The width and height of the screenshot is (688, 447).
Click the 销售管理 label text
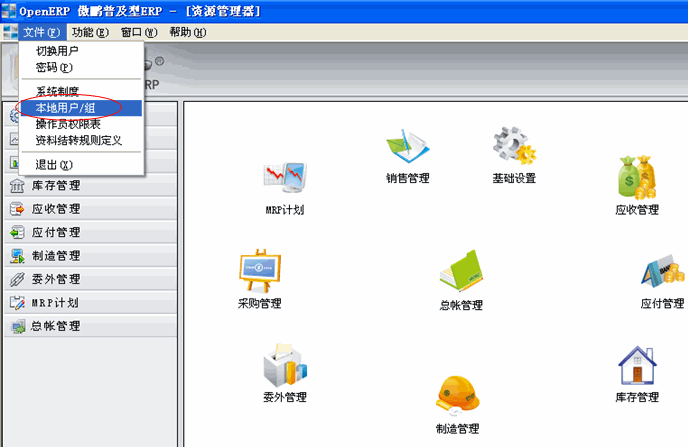coord(408,178)
